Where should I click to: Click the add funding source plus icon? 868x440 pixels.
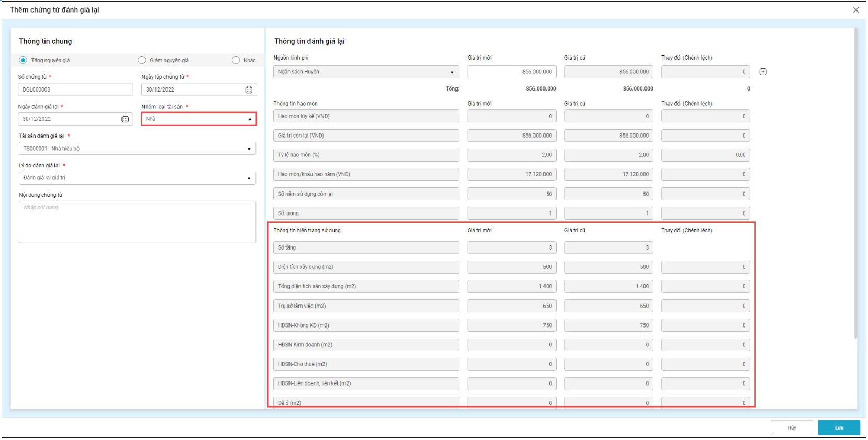[763, 72]
